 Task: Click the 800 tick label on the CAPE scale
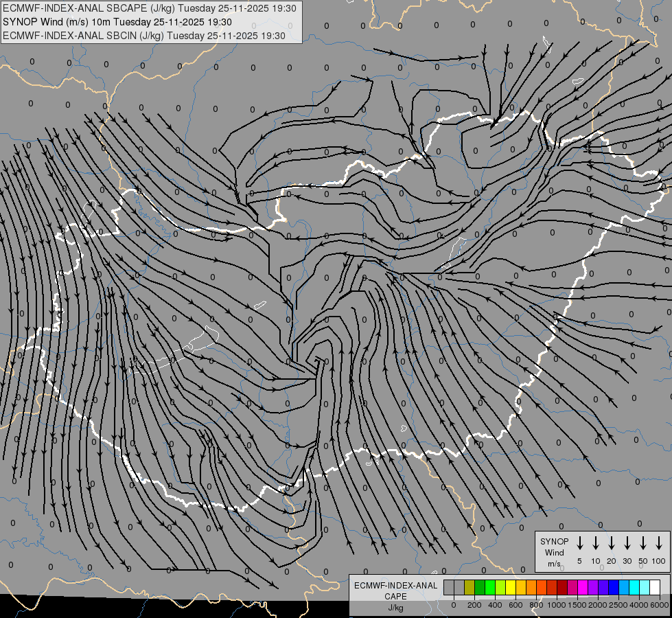[536, 605]
